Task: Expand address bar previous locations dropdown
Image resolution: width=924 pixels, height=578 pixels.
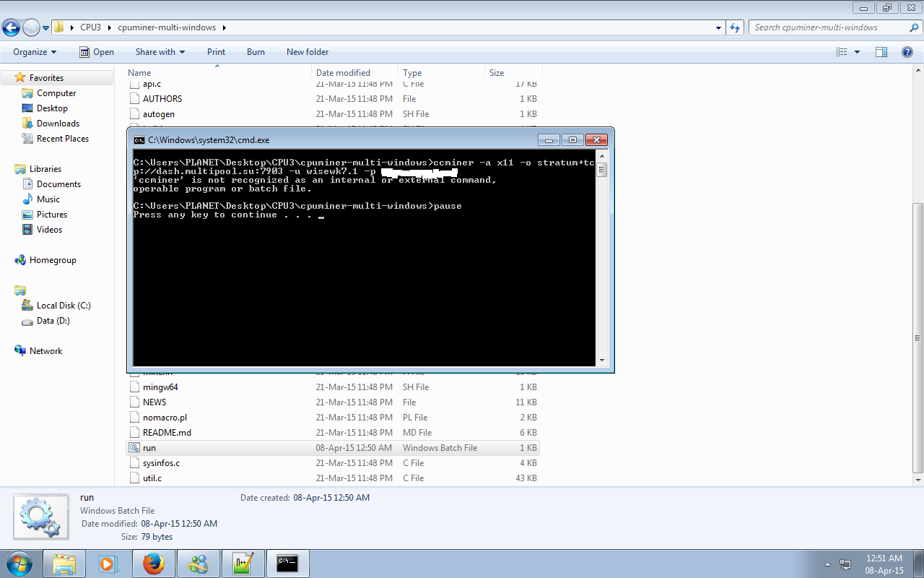Action: point(718,28)
